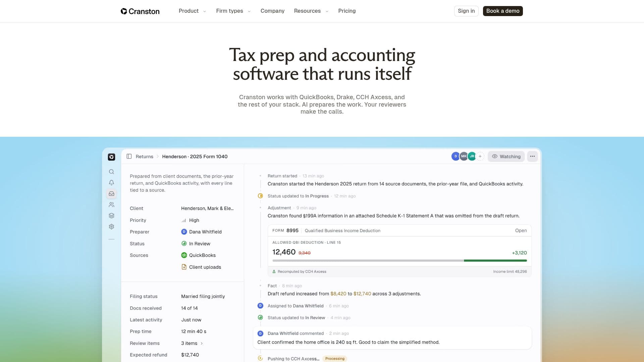This screenshot has width=644, height=362.
Task: Open notifications bell in sidebar
Action: click(x=111, y=183)
